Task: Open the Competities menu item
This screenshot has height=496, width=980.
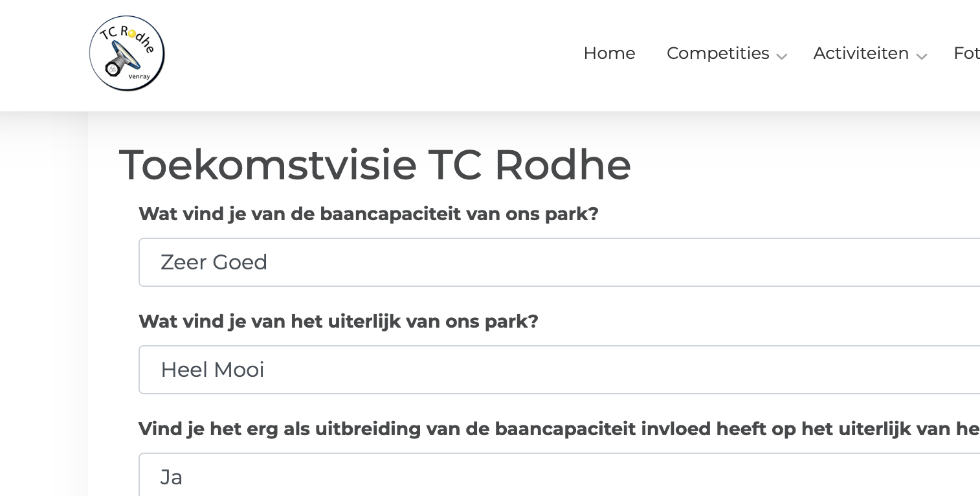Action: click(717, 53)
